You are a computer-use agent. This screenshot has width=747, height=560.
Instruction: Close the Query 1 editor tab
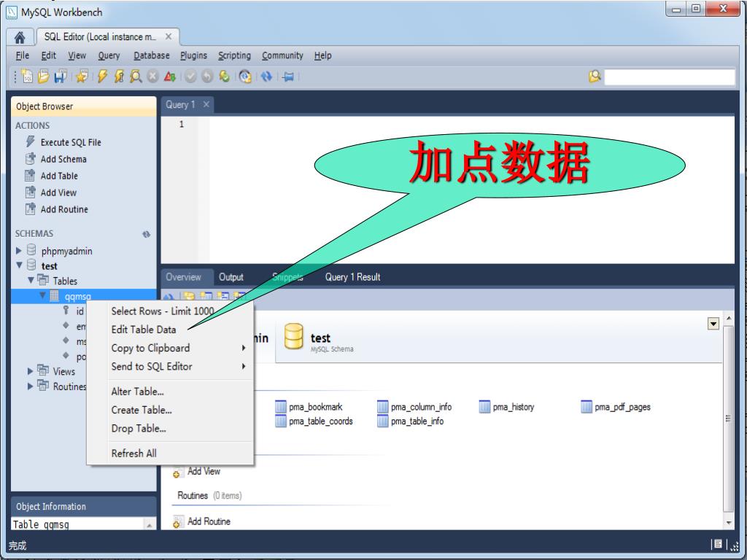tap(206, 104)
